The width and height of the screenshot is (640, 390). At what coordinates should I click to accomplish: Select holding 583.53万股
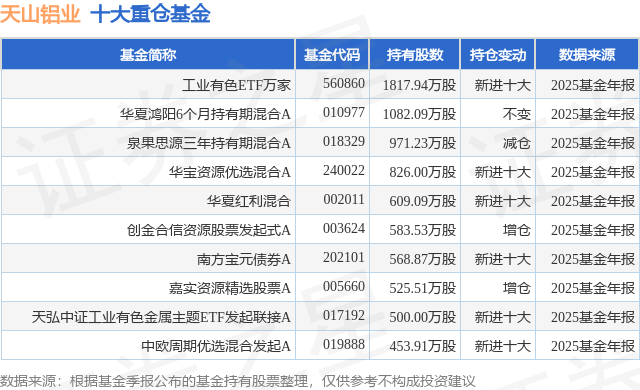[x=422, y=230]
